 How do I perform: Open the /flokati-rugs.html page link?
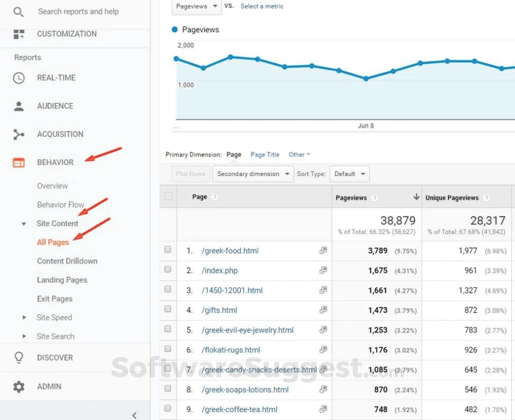click(x=231, y=350)
